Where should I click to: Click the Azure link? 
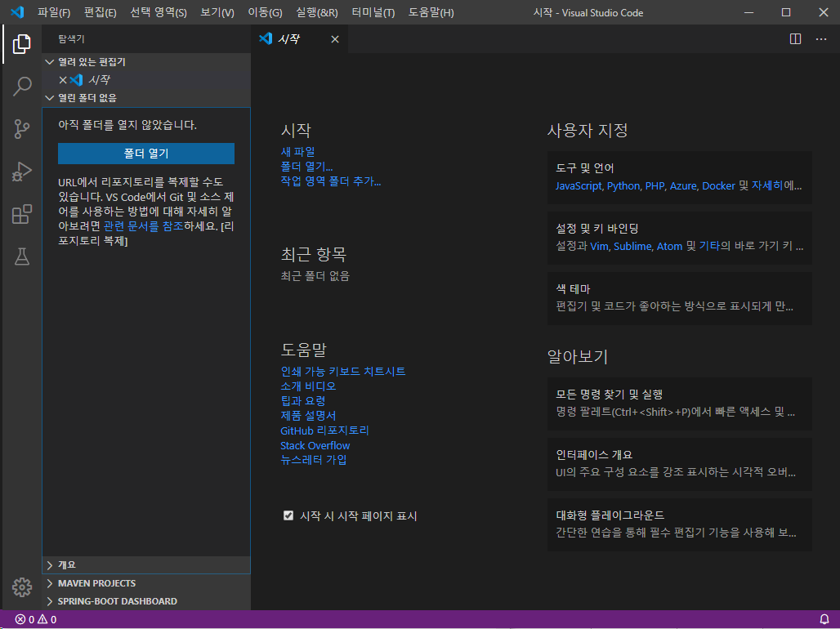(x=683, y=186)
